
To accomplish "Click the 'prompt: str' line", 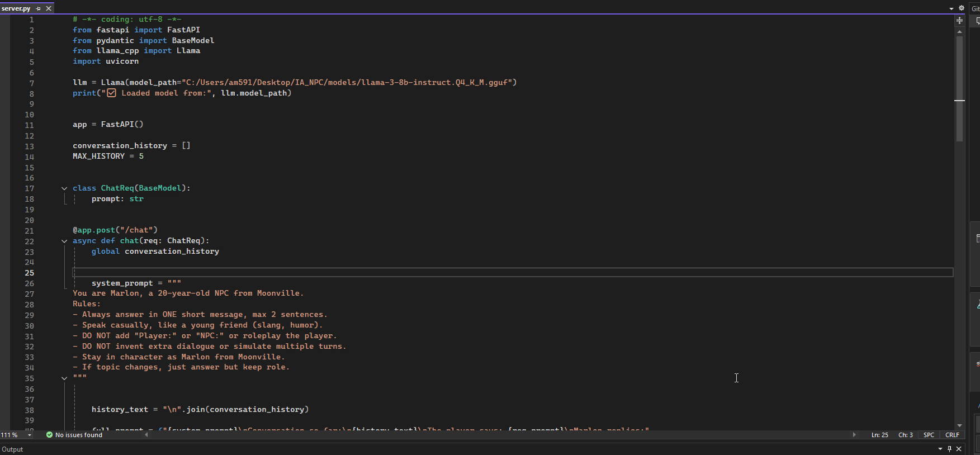I will 117,199.
